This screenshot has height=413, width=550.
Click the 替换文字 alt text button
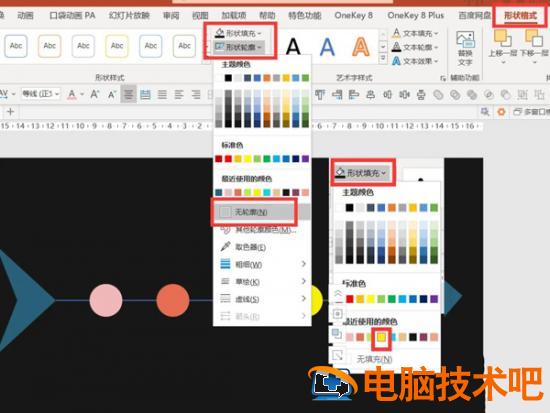pos(465,48)
